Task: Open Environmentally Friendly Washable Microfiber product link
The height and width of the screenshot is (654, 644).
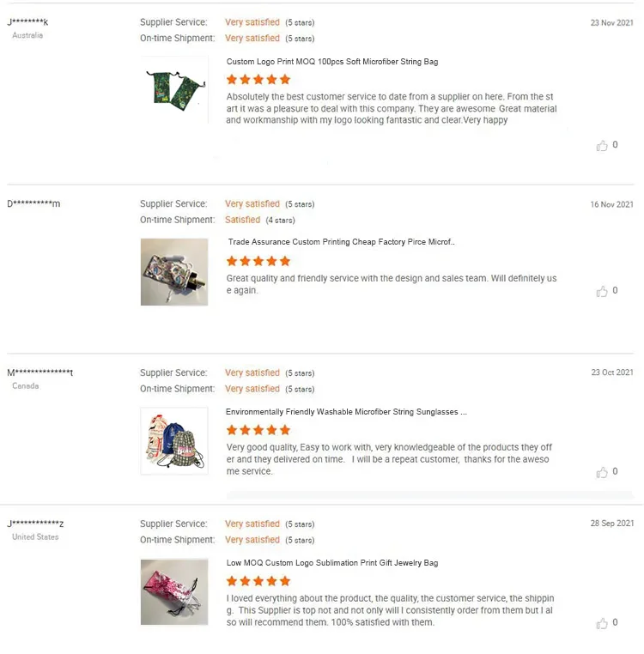Action: click(x=346, y=412)
